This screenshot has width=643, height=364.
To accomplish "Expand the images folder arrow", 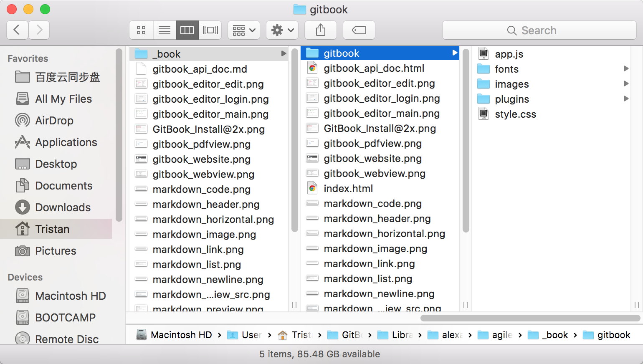I will [626, 83].
